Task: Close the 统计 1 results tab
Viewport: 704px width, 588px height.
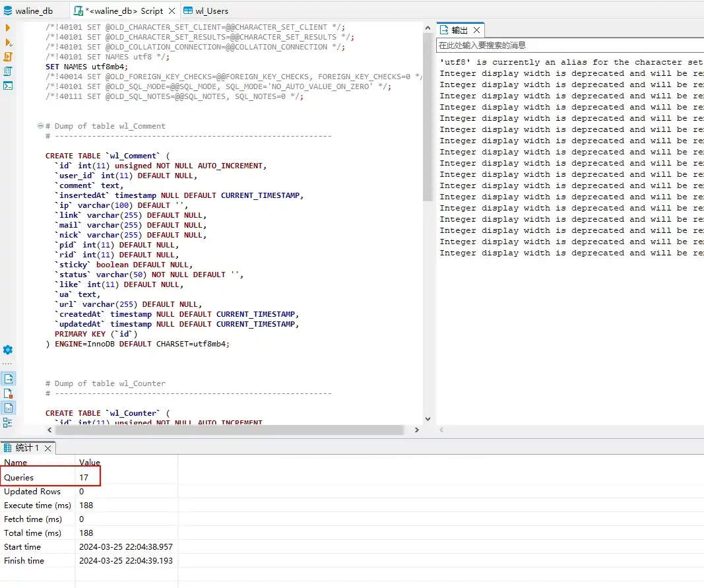Action: 48,448
